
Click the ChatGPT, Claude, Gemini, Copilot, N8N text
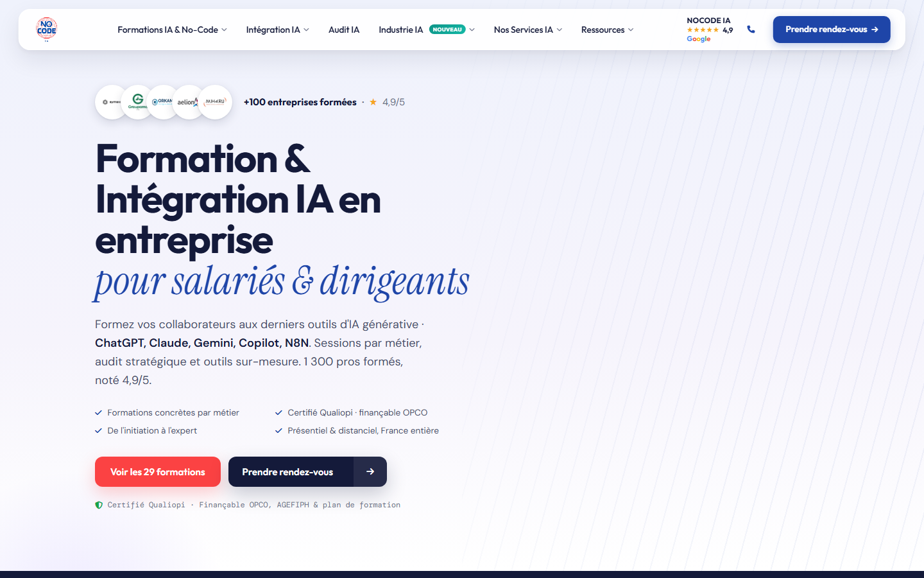point(202,343)
